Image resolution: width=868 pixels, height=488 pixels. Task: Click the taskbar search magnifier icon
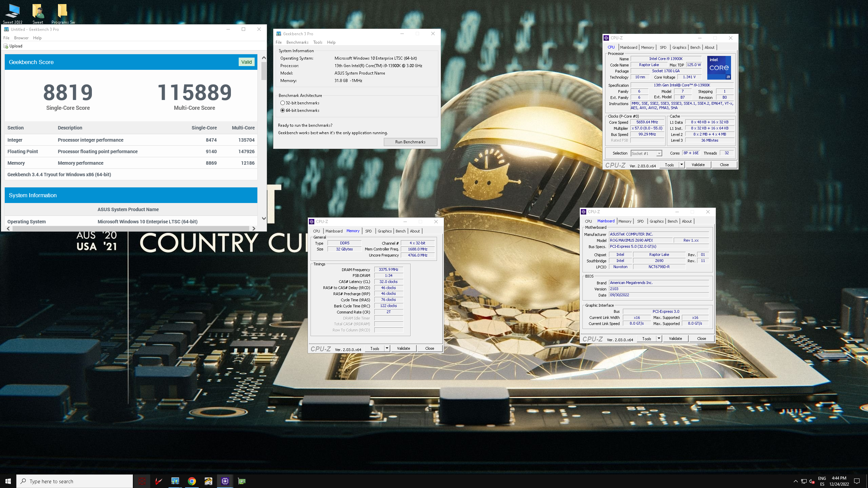[x=23, y=481]
